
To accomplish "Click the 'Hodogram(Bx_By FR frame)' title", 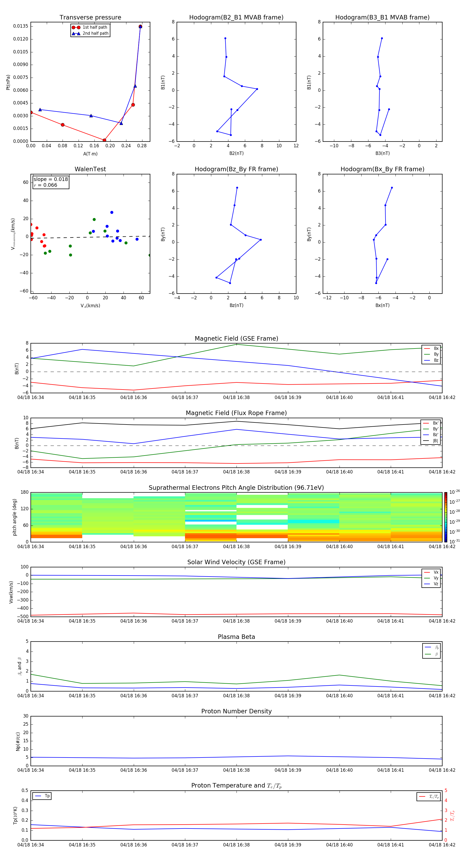I will tap(382, 169).
